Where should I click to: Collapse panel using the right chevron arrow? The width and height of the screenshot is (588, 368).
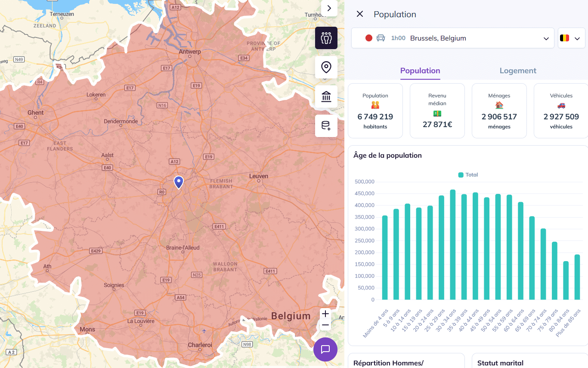329,8
